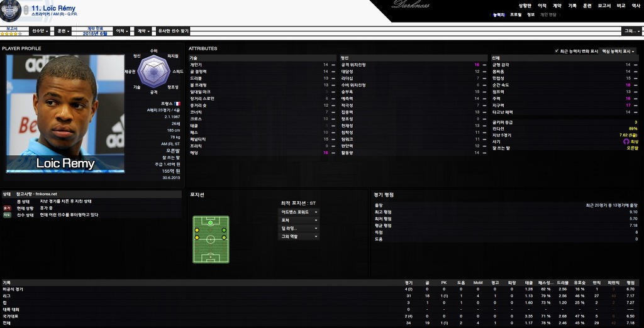Open the 훈련 tab in top menu
Image resolution: width=644 pixels, height=328 pixels.
[x=587, y=6]
